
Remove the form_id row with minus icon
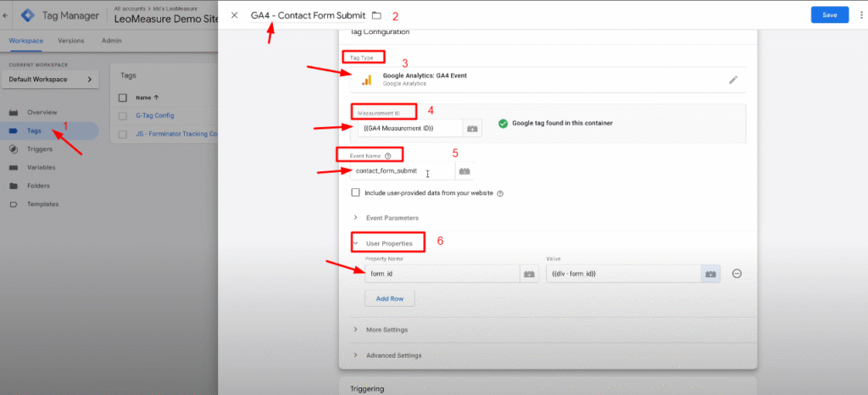pyautogui.click(x=737, y=274)
